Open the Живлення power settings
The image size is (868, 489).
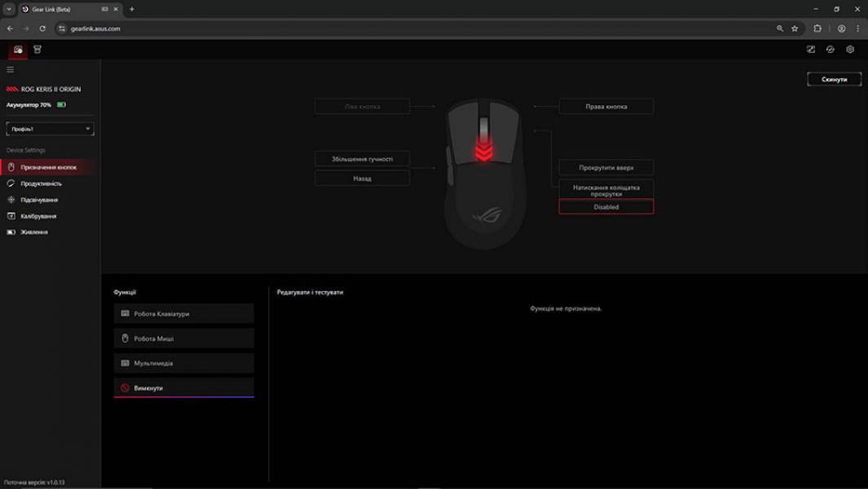33,232
